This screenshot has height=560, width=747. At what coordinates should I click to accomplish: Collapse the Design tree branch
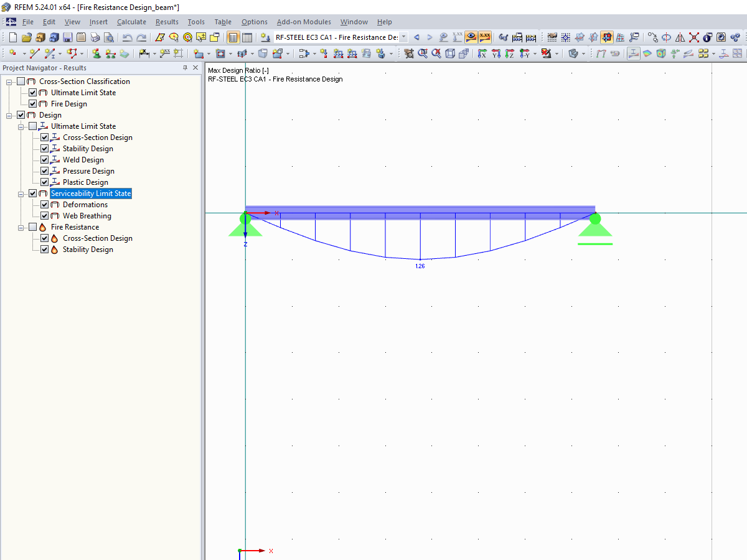pyautogui.click(x=9, y=114)
